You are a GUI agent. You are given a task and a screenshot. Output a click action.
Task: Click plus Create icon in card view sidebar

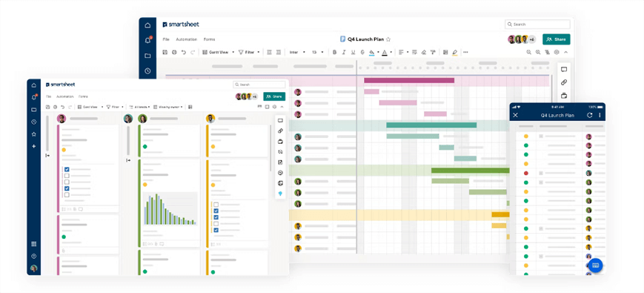(x=33, y=146)
